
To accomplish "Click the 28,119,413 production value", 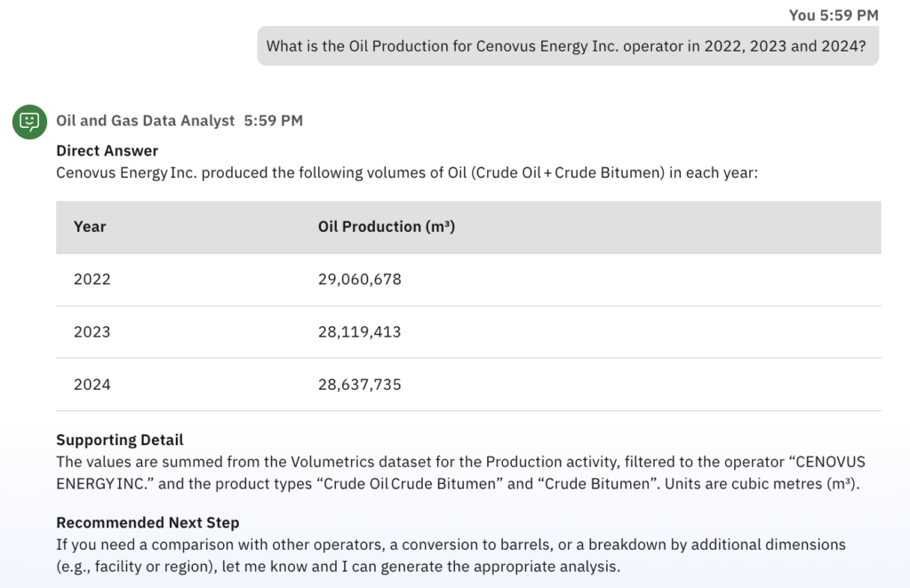I will tap(360, 332).
